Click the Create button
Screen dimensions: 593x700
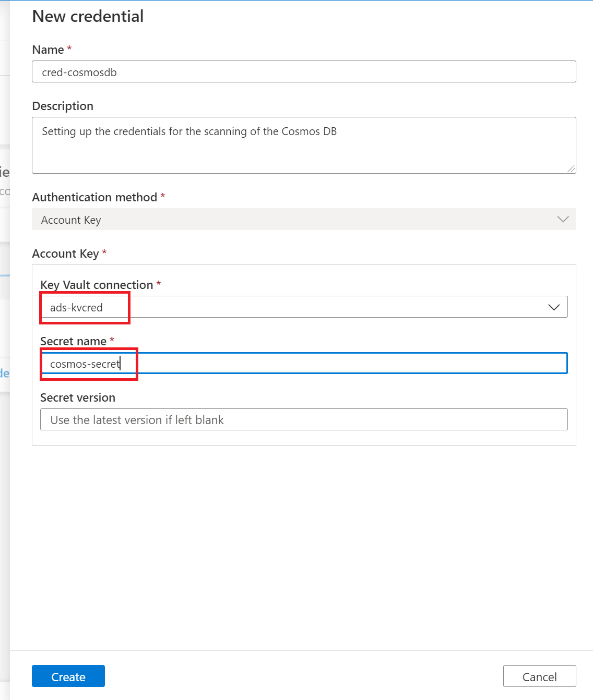point(68,676)
